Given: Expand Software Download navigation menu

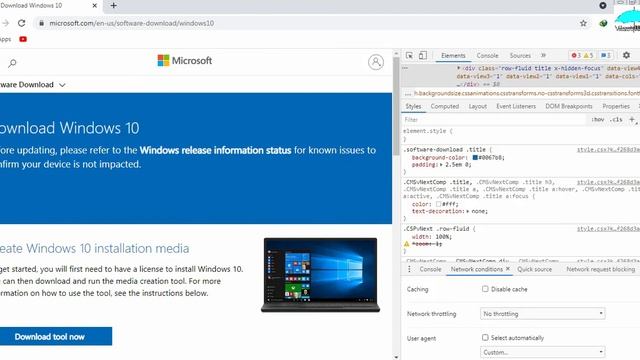Looking at the screenshot, I should pos(33,85).
